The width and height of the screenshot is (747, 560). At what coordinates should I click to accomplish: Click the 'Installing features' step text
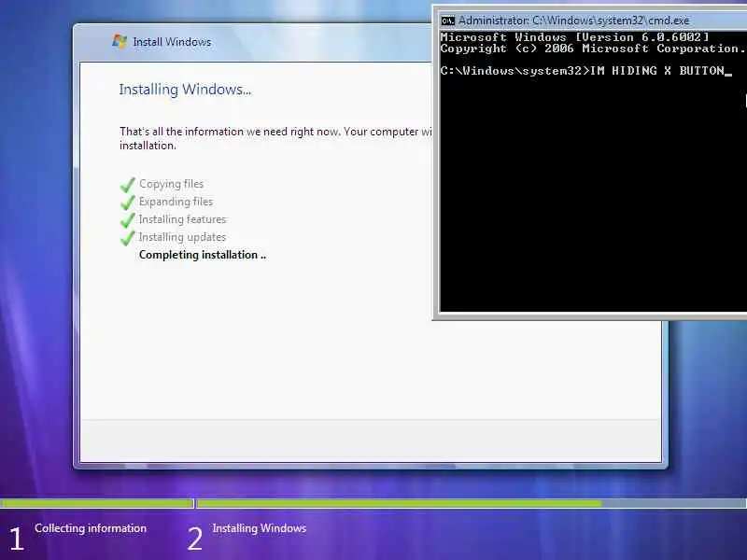coord(182,219)
